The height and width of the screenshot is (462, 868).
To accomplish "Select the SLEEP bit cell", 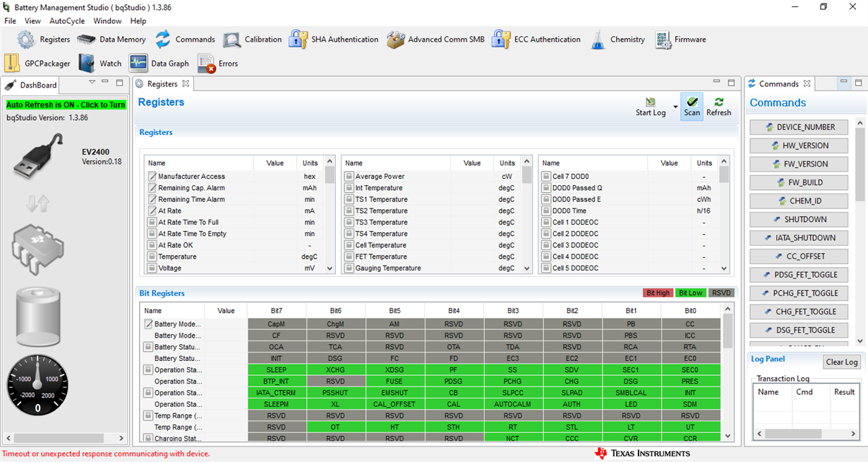I will coord(277,370).
